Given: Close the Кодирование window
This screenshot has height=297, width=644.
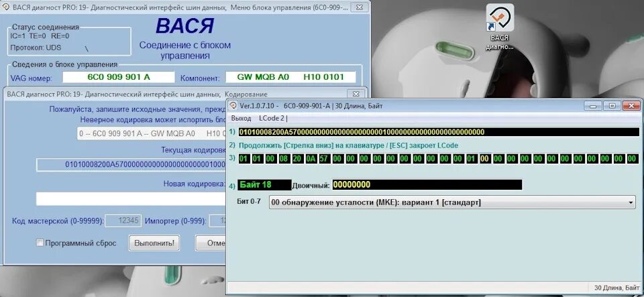Looking at the screenshot, I should click(x=356, y=94).
